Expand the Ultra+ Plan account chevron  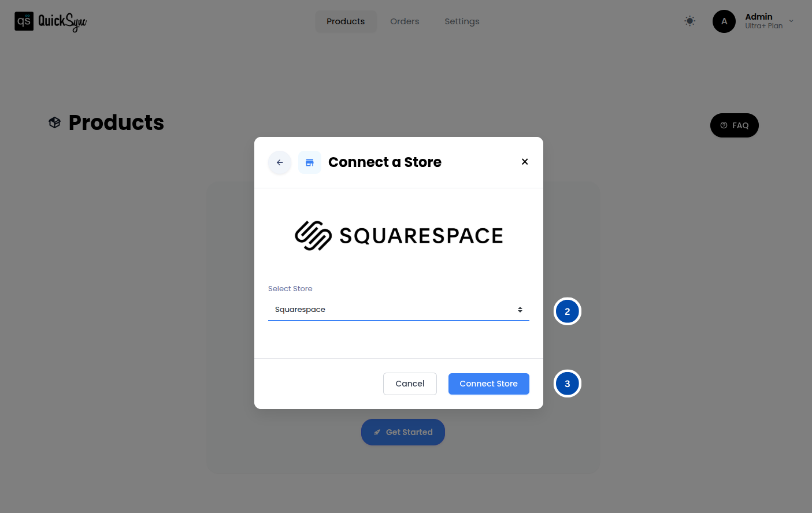pyautogui.click(x=791, y=21)
